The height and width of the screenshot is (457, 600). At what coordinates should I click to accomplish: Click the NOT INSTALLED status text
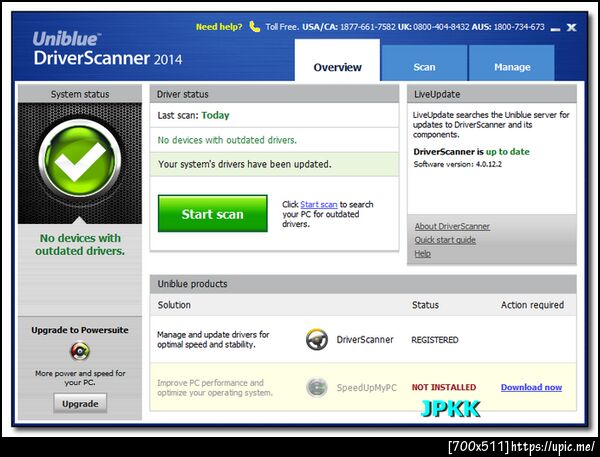point(444,387)
